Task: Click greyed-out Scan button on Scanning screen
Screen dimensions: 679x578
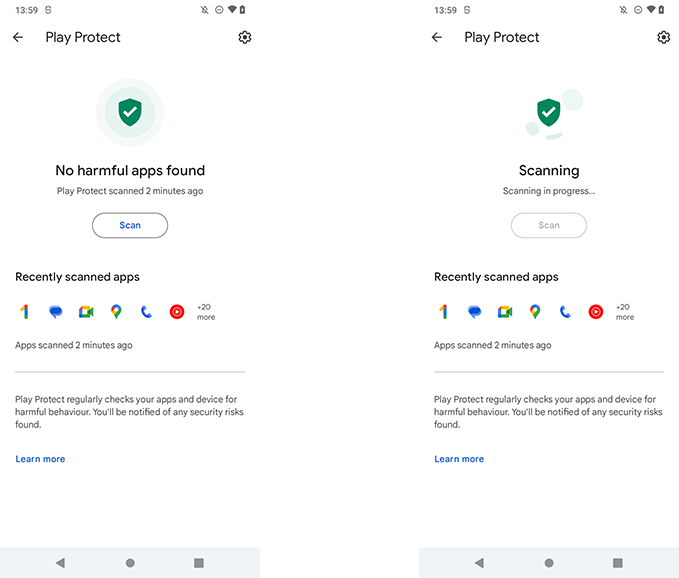Action: [x=549, y=225]
